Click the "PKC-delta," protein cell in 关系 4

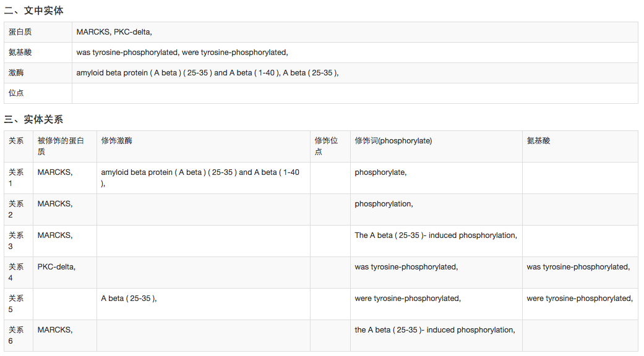click(57, 267)
